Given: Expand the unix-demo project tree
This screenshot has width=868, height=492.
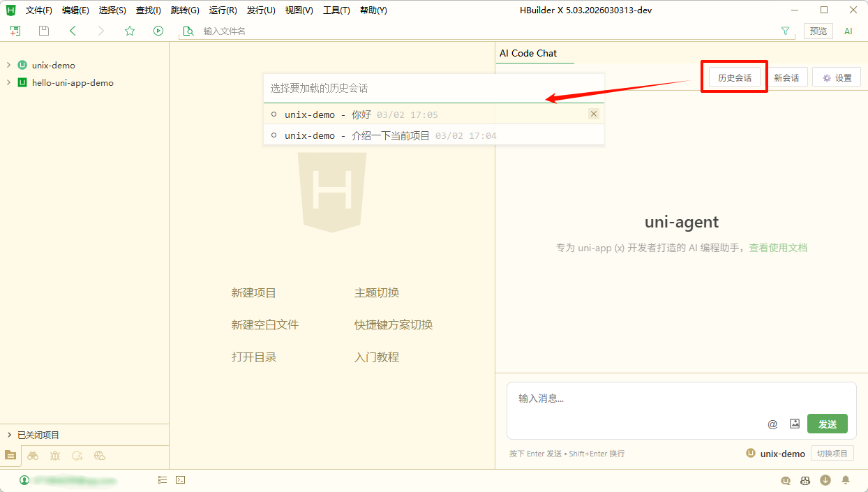Looking at the screenshot, I should click(x=8, y=65).
